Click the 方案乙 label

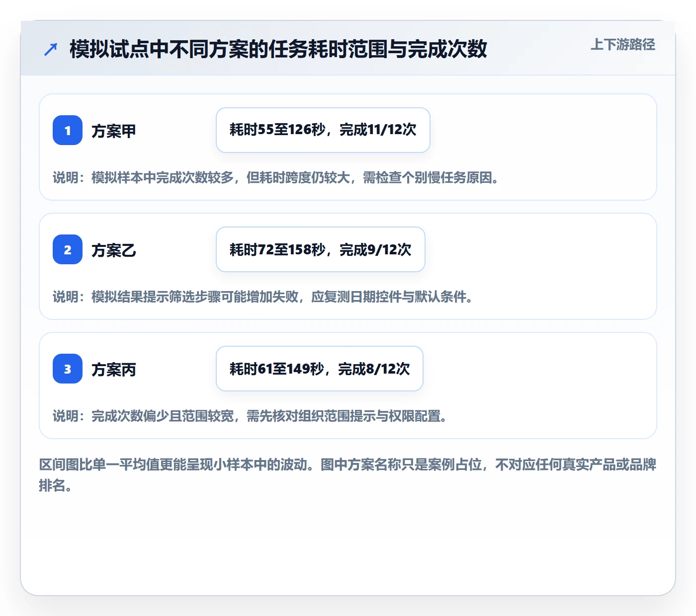coord(114,250)
